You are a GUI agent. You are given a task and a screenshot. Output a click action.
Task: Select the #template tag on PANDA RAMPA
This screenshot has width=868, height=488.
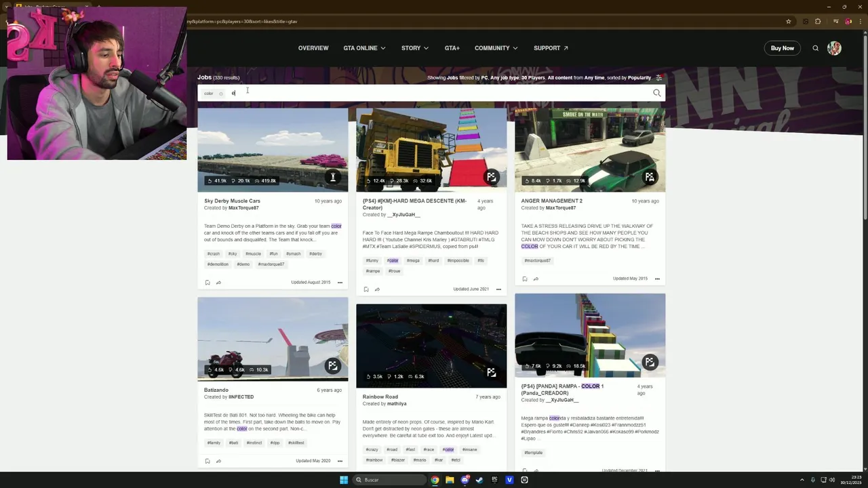point(534,453)
